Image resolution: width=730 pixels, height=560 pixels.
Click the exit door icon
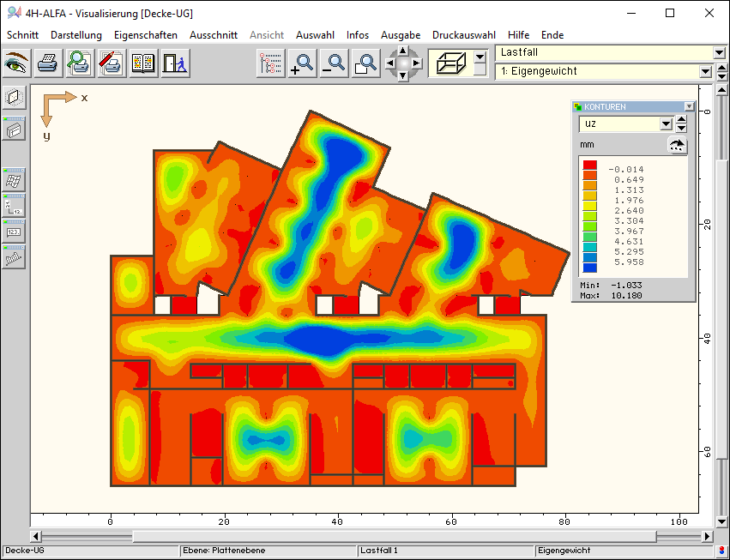pyautogui.click(x=175, y=63)
